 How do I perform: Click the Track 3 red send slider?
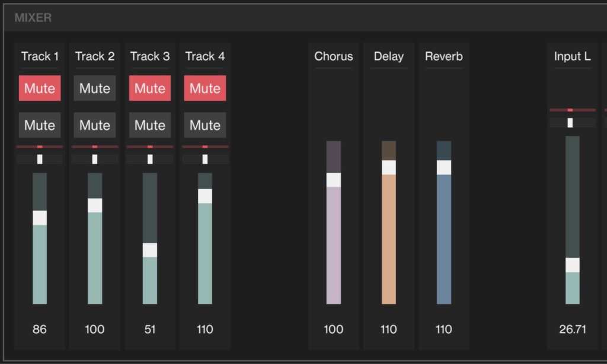(150, 147)
